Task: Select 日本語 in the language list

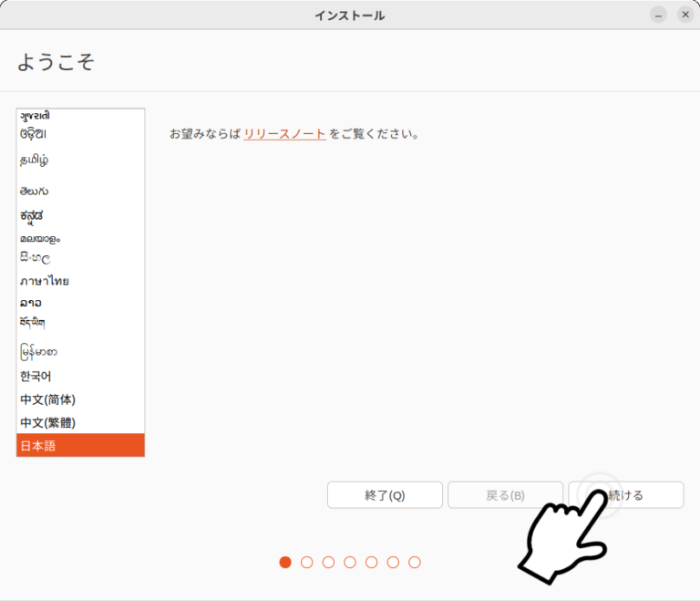Action: coord(80,446)
